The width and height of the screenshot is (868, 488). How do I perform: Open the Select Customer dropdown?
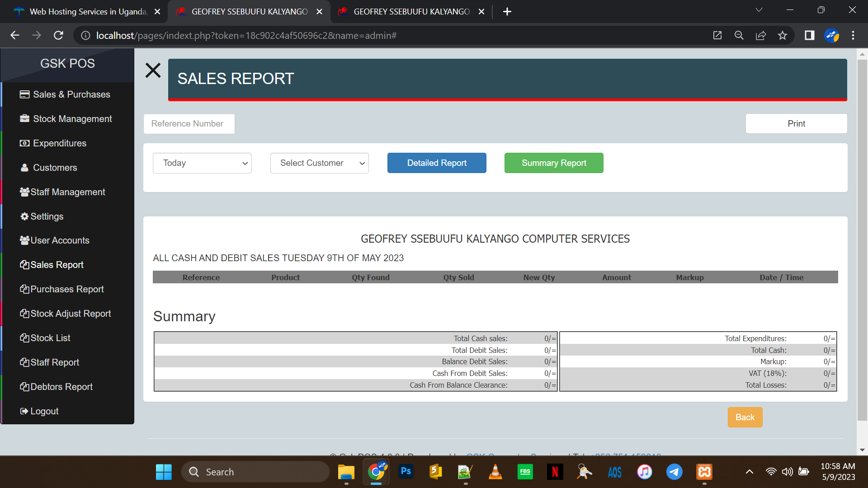(x=319, y=163)
